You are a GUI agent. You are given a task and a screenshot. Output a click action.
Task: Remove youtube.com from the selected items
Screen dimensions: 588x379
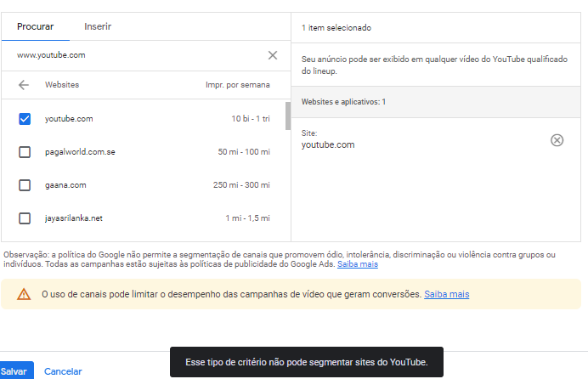[557, 140]
